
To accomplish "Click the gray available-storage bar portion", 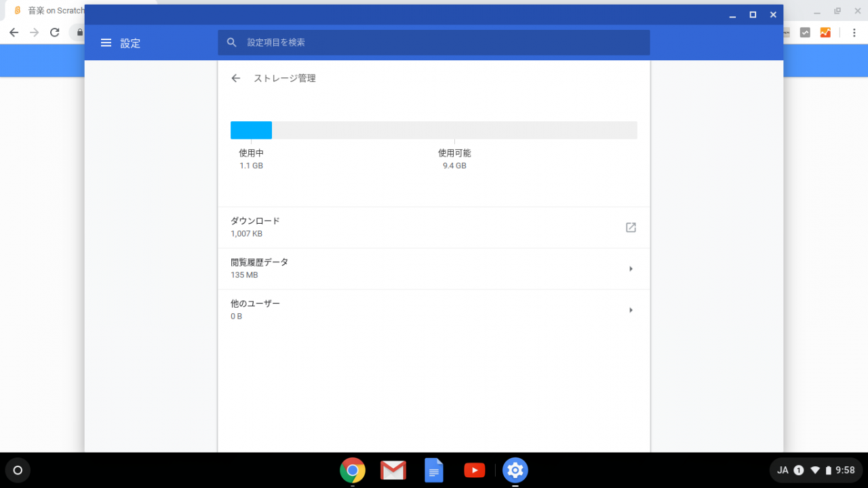I will click(x=454, y=130).
